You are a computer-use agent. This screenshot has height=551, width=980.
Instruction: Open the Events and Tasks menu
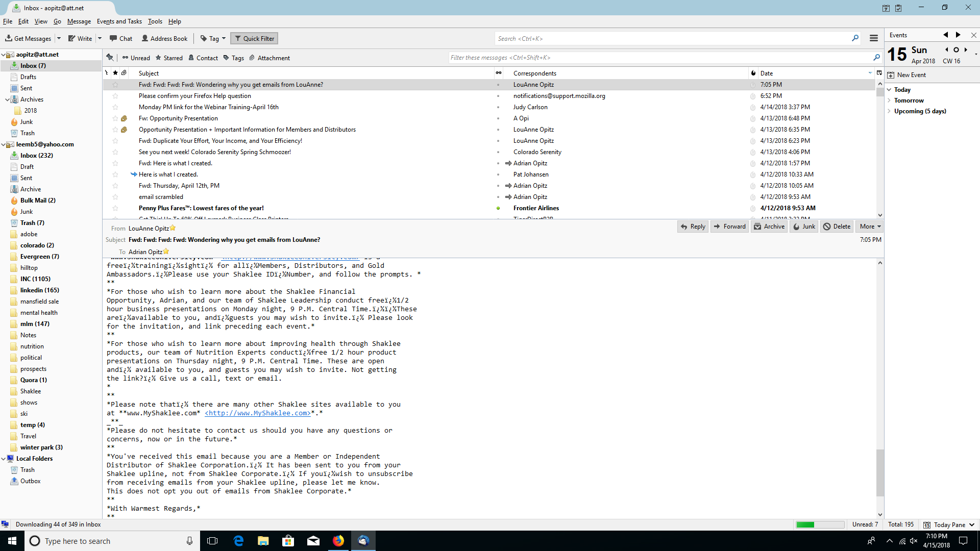[119, 21]
